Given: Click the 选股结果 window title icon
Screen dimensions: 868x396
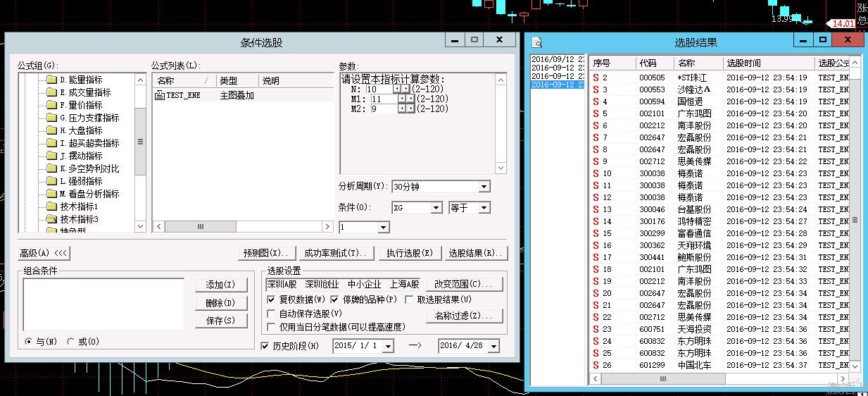Looking at the screenshot, I should (537, 42).
